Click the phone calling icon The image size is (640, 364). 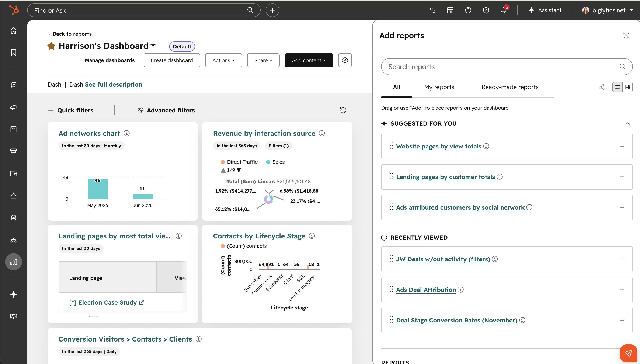pos(433,10)
